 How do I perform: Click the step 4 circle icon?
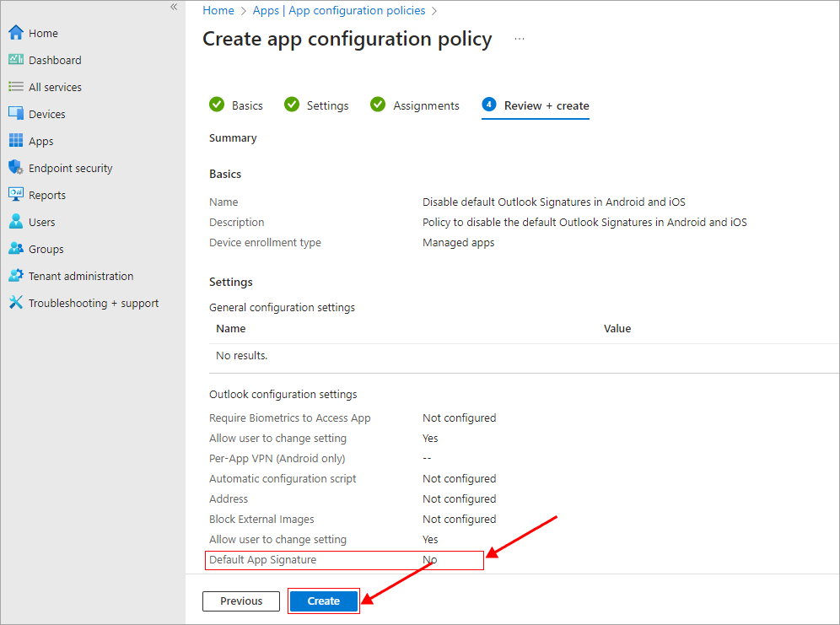tap(489, 105)
